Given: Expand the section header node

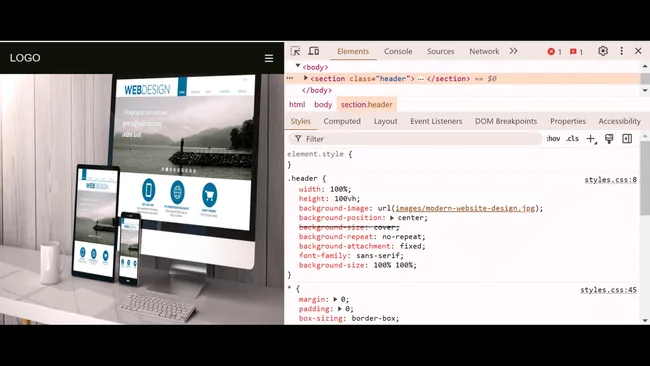Looking at the screenshot, I should click(306, 78).
